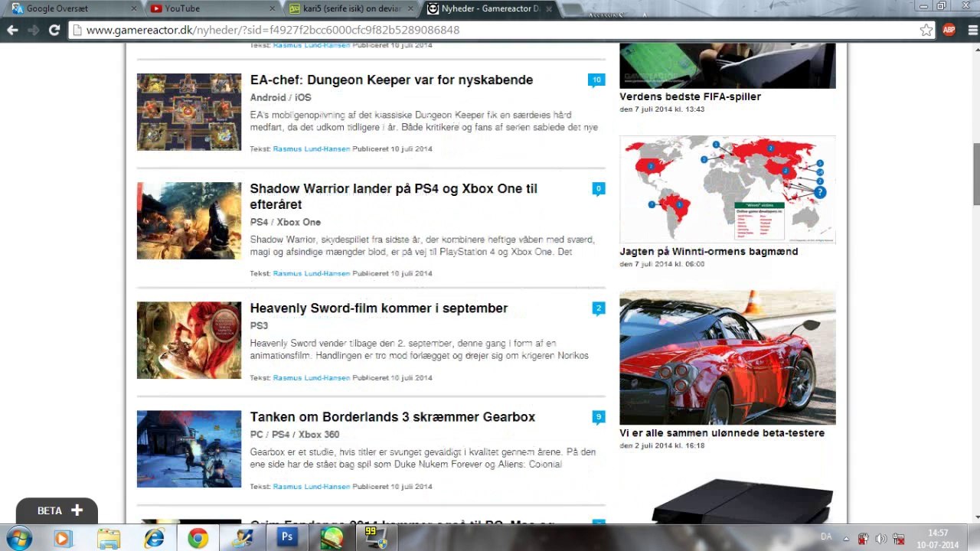
Task: Open 'EA-chef: Dungeon Keeper var for nyskabende' headline
Action: (391, 80)
